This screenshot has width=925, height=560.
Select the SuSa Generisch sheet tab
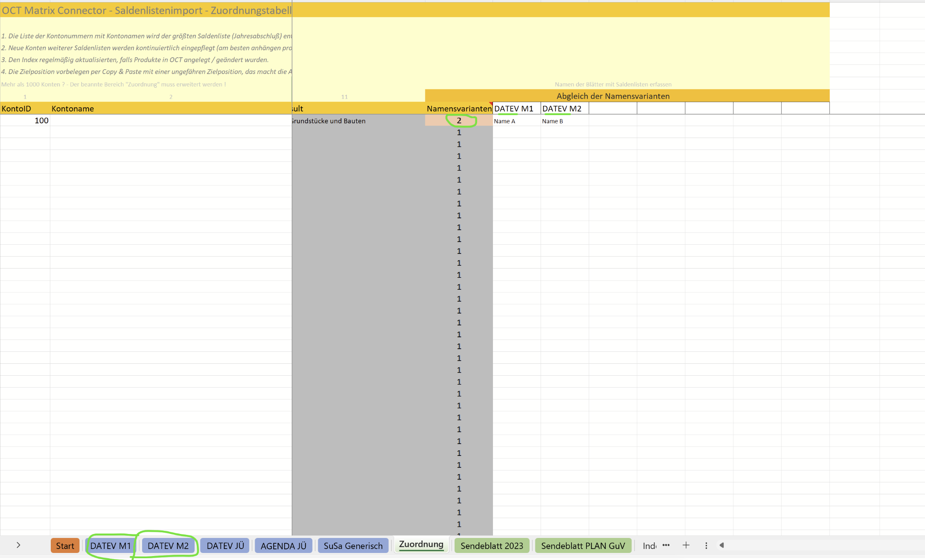[x=353, y=546]
